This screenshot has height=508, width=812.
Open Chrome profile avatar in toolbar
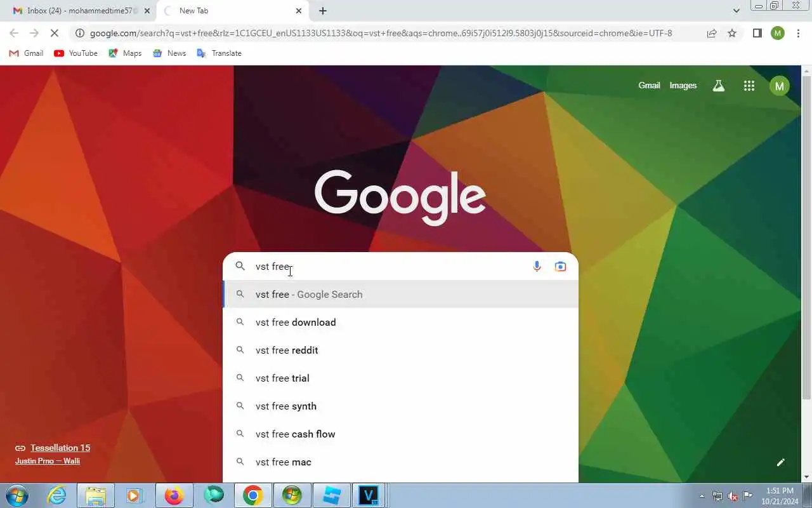pyautogui.click(x=778, y=33)
